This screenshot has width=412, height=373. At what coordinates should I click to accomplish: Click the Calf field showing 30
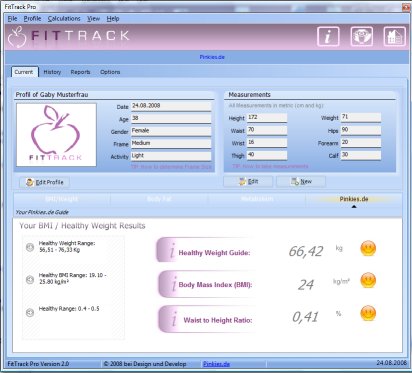pos(361,155)
